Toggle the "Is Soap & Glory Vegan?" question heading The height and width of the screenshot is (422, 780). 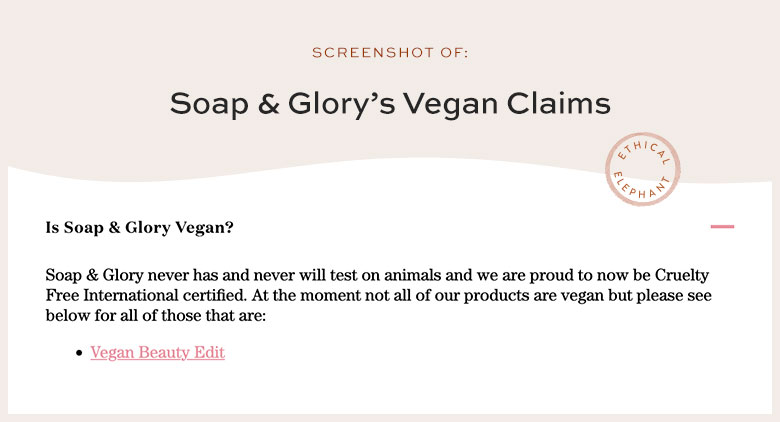[139, 227]
